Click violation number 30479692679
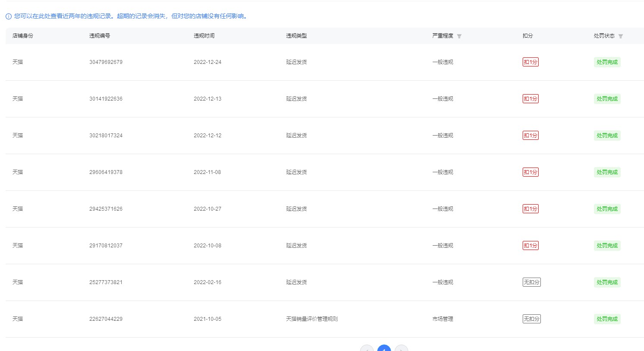The height and width of the screenshot is (351, 644). coord(106,62)
